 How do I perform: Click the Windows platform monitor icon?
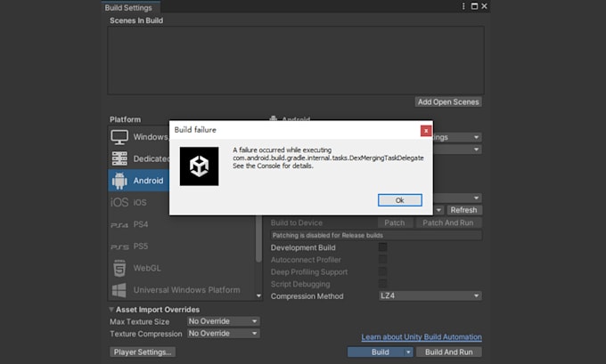pyautogui.click(x=119, y=137)
